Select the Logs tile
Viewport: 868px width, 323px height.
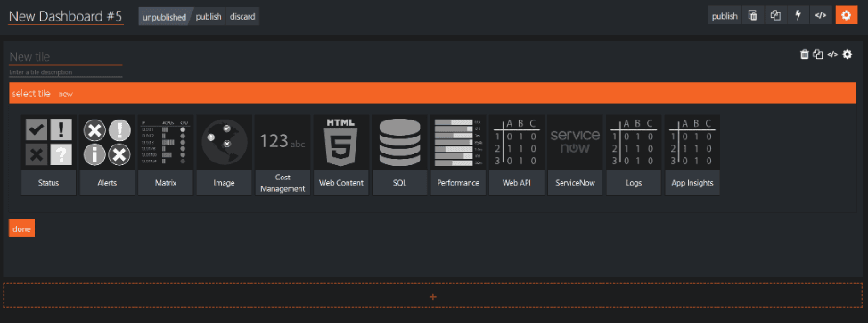pyautogui.click(x=634, y=154)
